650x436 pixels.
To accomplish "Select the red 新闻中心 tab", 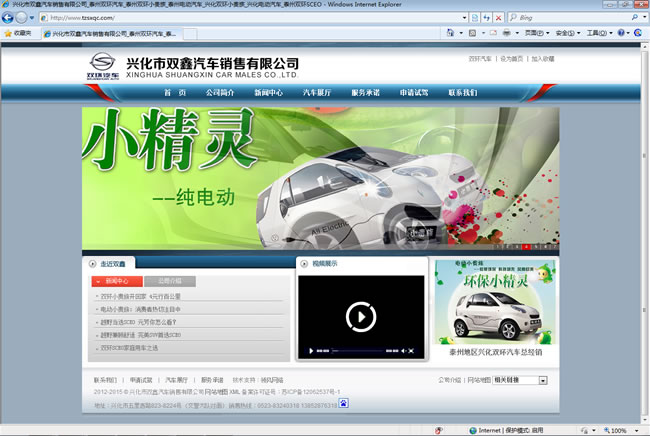I will (117, 281).
